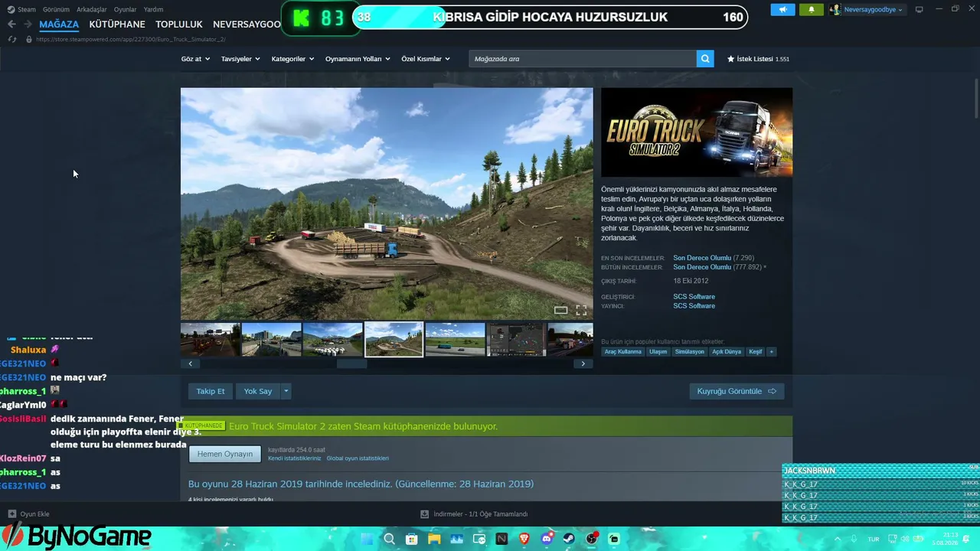This screenshot has width=980, height=551.
Task: Open Global oyun istatistikleri link
Action: 358,458
